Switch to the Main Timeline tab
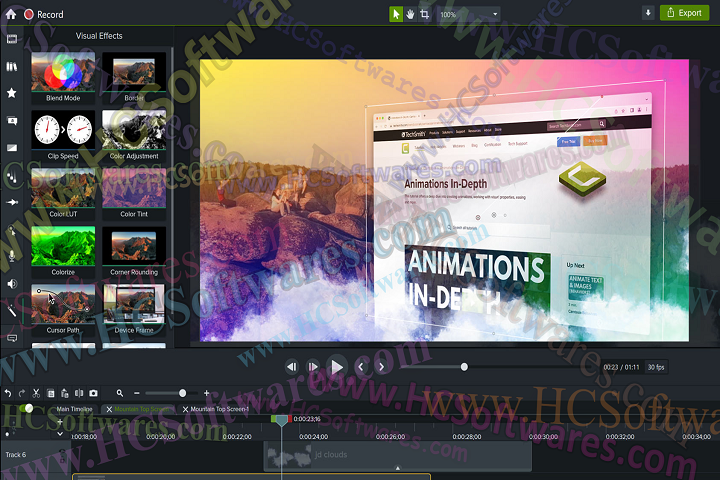This screenshot has width=720, height=480. pyautogui.click(x=74, y=409)
